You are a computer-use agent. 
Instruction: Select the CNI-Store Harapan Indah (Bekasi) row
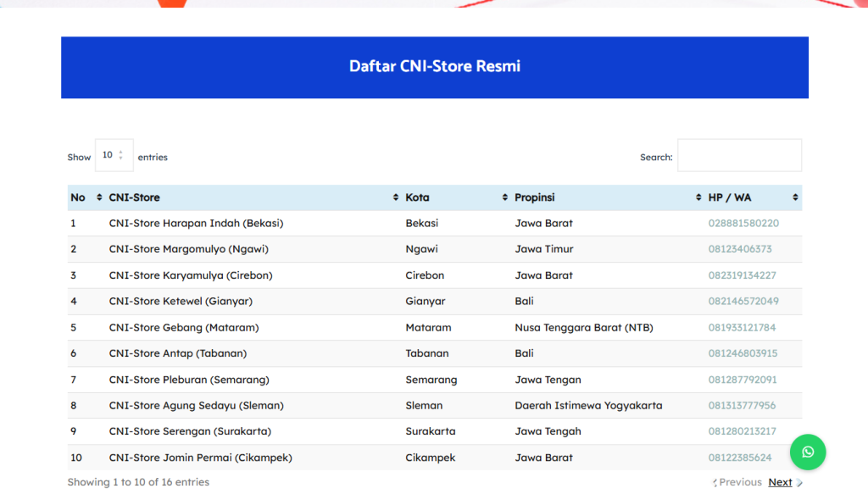(x=196, y=224)
